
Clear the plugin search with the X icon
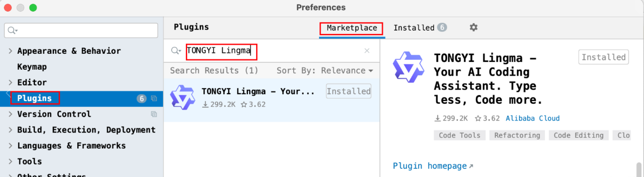coord(367,51)
